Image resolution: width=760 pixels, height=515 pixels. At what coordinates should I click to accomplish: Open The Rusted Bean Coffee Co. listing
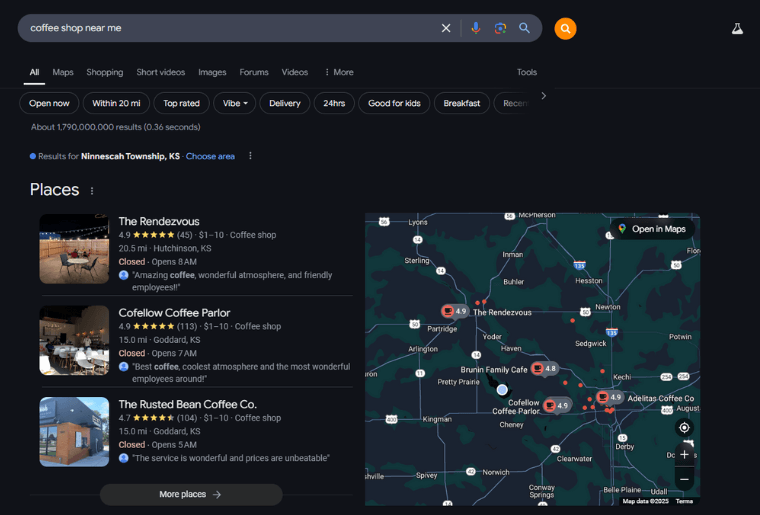click(x=188, y=404)
